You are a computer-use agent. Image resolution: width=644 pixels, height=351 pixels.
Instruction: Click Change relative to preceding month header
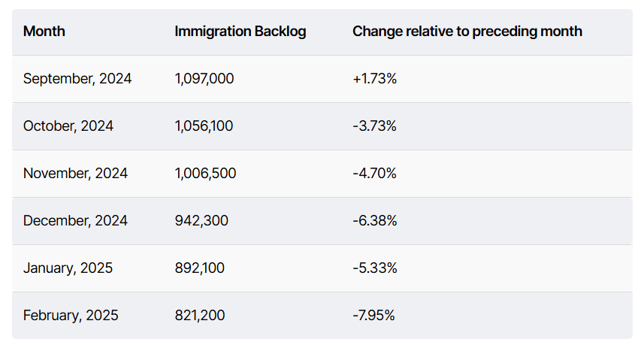(x=467, y=32)
